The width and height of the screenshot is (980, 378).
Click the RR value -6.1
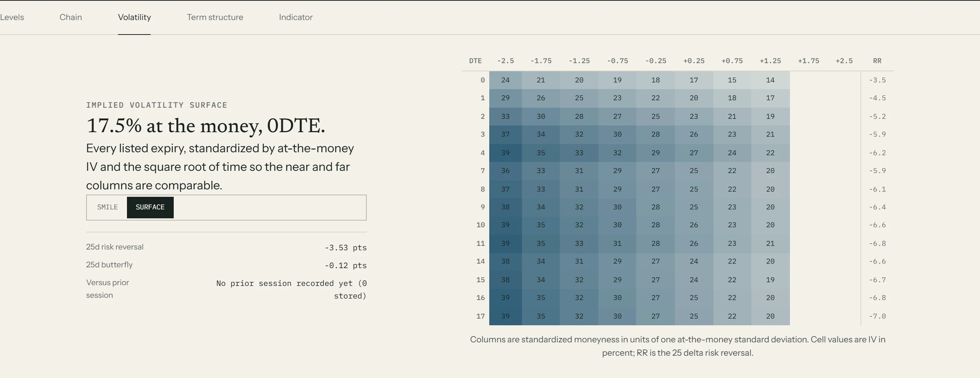click(877, 189)
